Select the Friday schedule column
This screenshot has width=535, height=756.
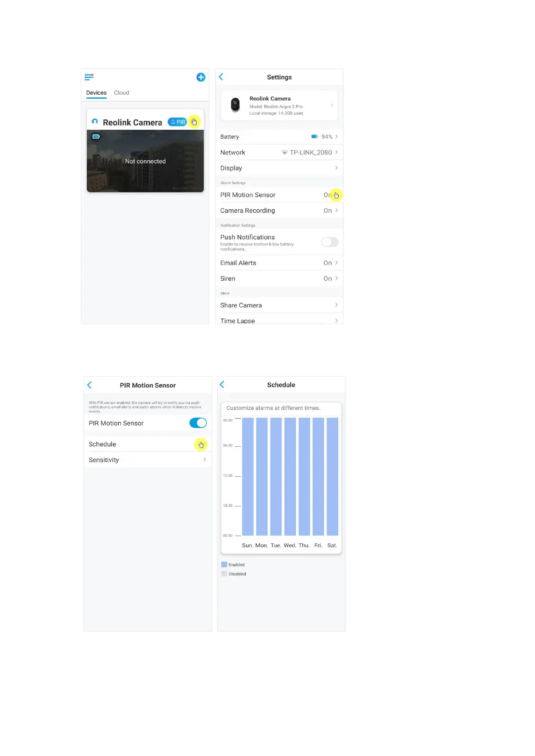pyautogui.click(x=318, y=477)
